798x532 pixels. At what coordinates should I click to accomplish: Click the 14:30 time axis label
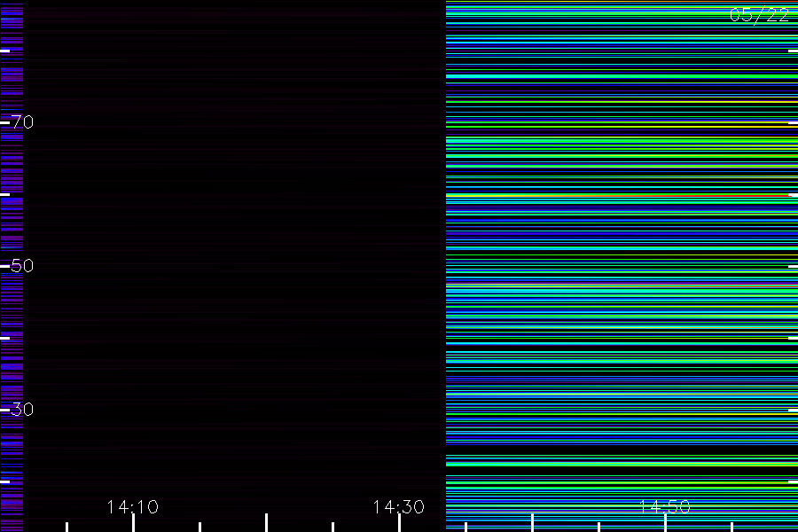coord(398,507)
